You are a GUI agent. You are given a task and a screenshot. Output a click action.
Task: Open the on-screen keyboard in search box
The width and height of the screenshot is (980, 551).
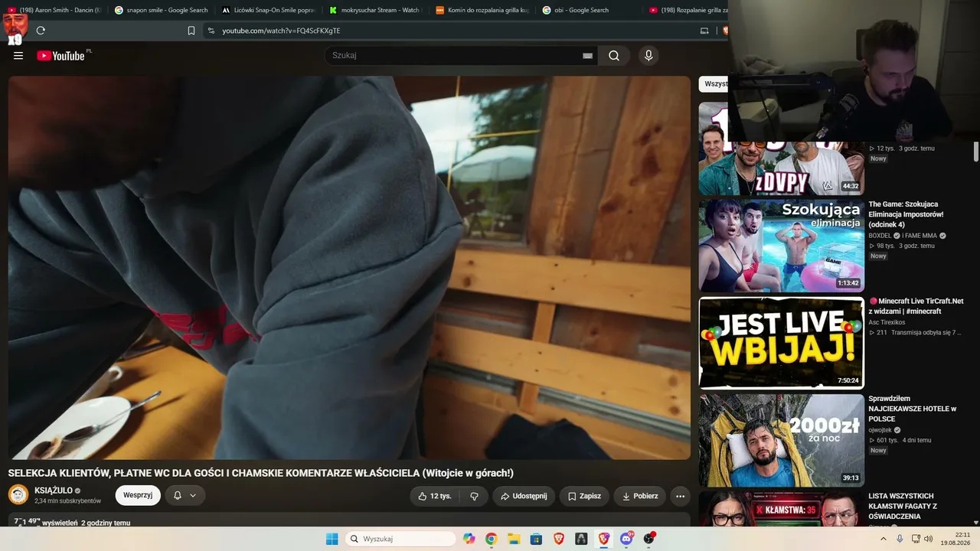click(587, 56)
